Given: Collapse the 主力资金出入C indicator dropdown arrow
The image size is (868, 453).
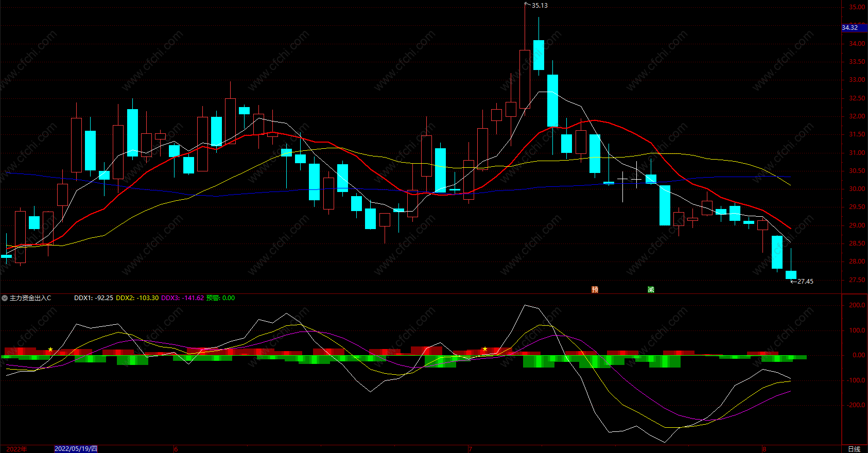Looking at the screenshot, I should (x=5, y=298).
